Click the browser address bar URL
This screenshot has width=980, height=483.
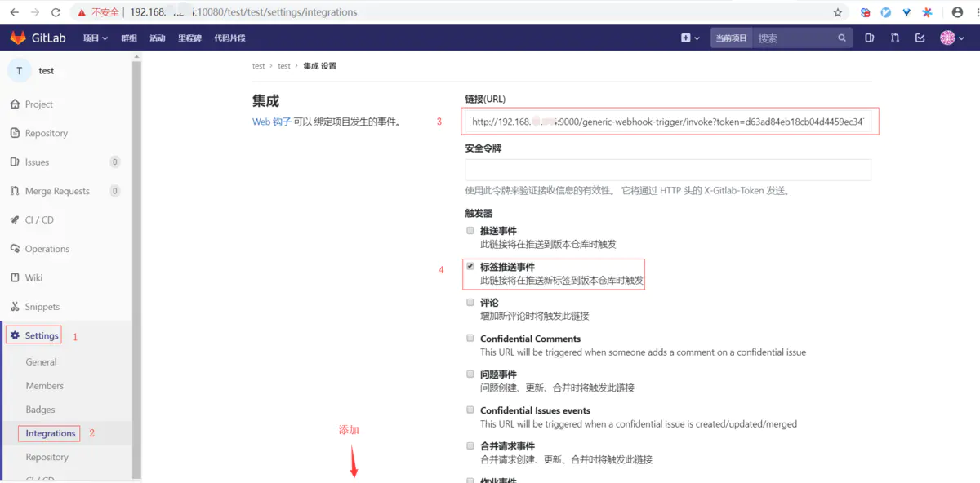tap(243, 12)
